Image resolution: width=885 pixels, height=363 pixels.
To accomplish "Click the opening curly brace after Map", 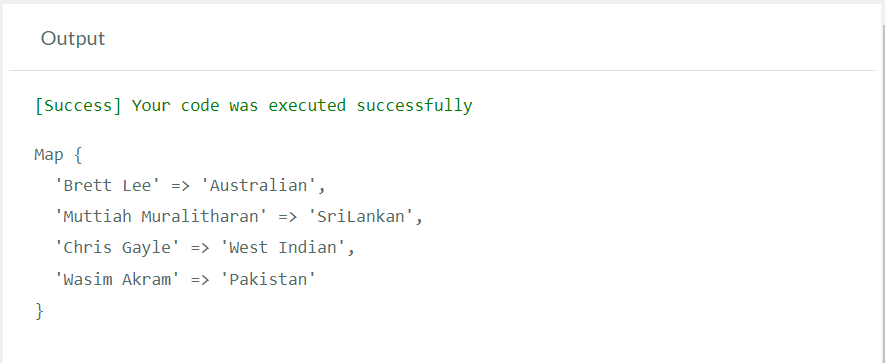I will click(x=78, y=155).
